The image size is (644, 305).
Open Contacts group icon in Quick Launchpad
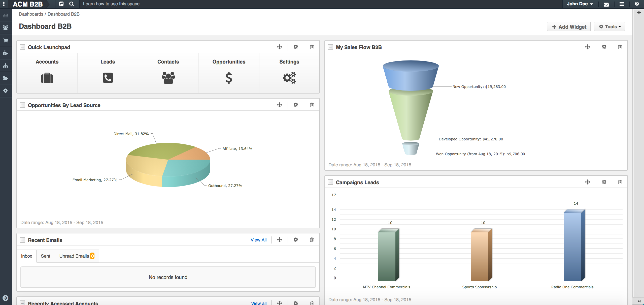[168, 78]
